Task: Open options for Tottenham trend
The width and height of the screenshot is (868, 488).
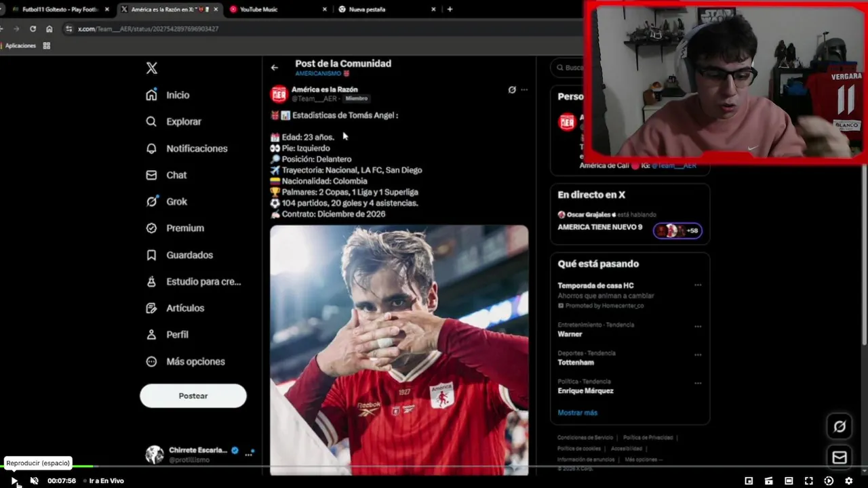Action: point(698,354)
